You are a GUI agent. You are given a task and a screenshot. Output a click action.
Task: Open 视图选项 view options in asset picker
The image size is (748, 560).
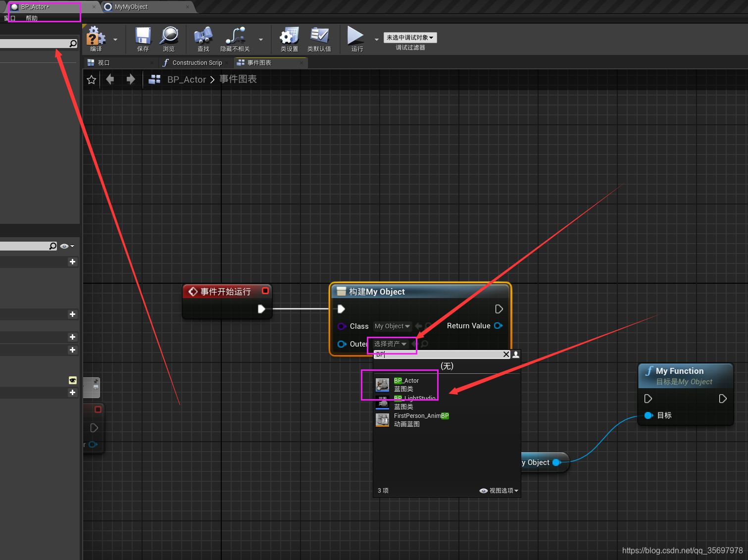coord(499,491)
